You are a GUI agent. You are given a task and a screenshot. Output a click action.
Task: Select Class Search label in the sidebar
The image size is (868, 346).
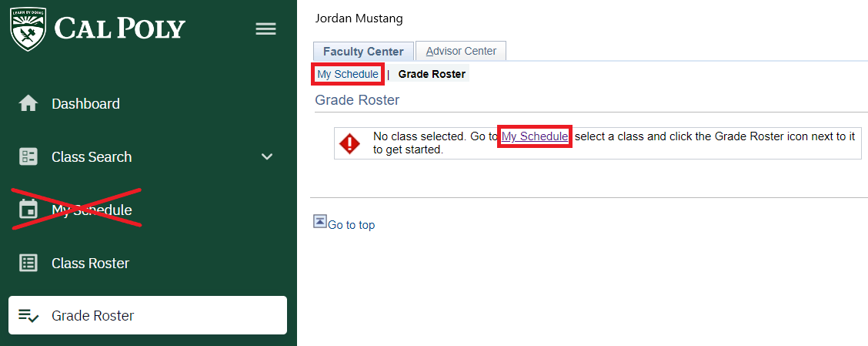[92, 156]
